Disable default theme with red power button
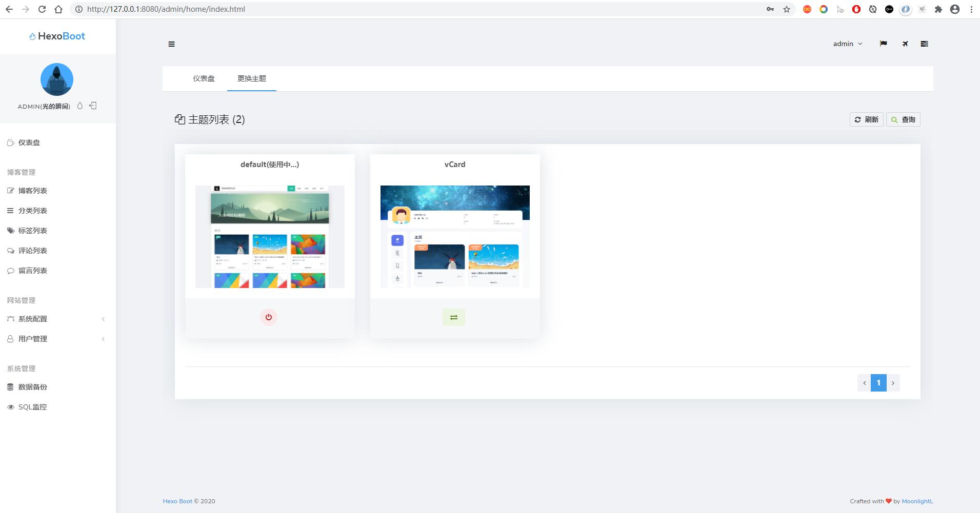Image resolution: width=980 pixels, height=513 pixels. (269, 317)
